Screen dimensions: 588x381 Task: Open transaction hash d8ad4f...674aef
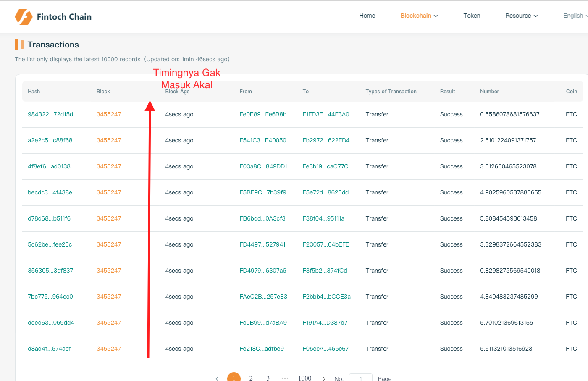click(49, 349)
